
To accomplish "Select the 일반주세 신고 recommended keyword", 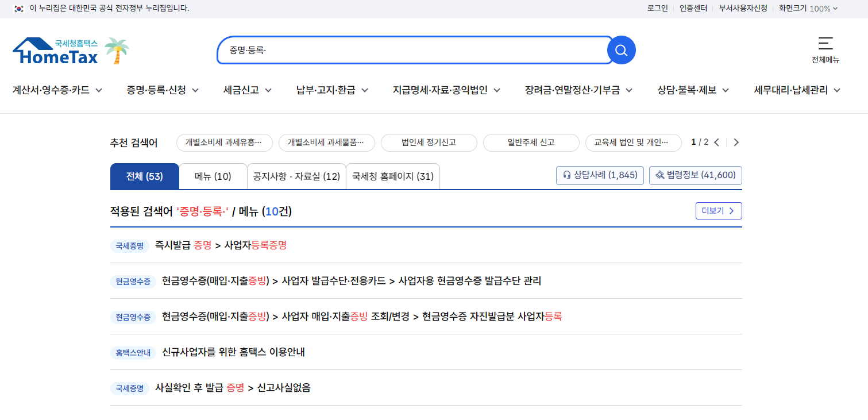I will click(x=531, y=142).
